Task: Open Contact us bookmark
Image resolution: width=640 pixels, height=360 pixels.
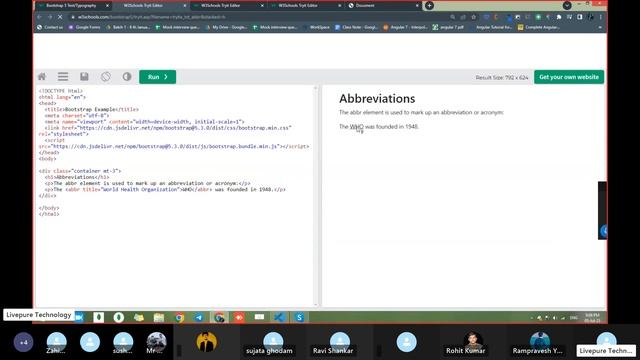Action: click(x=50, y=27)
